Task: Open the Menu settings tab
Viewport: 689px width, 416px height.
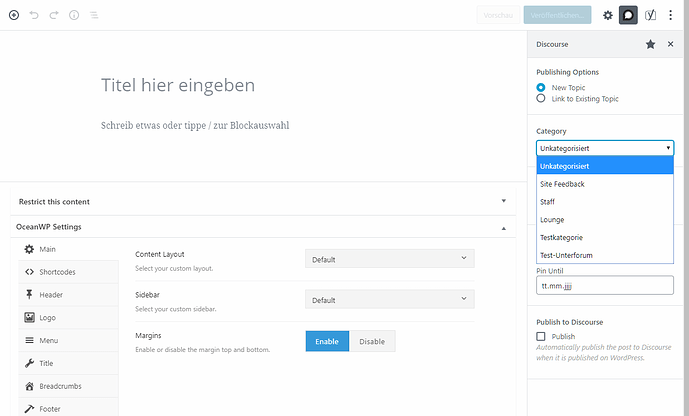Action: point(69,340)
